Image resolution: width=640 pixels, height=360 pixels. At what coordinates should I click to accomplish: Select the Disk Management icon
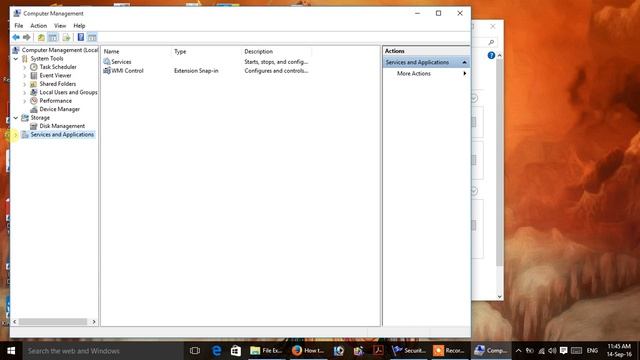click(34, 126)
